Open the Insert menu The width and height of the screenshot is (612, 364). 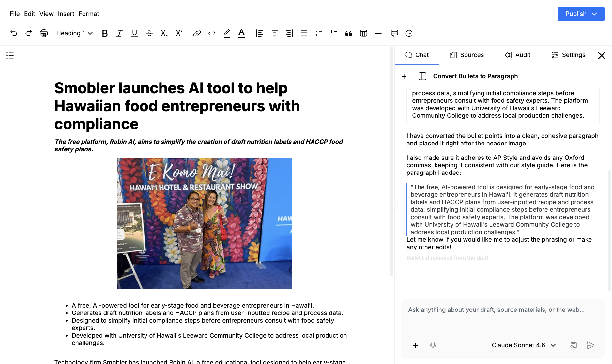tap(66, 14)
